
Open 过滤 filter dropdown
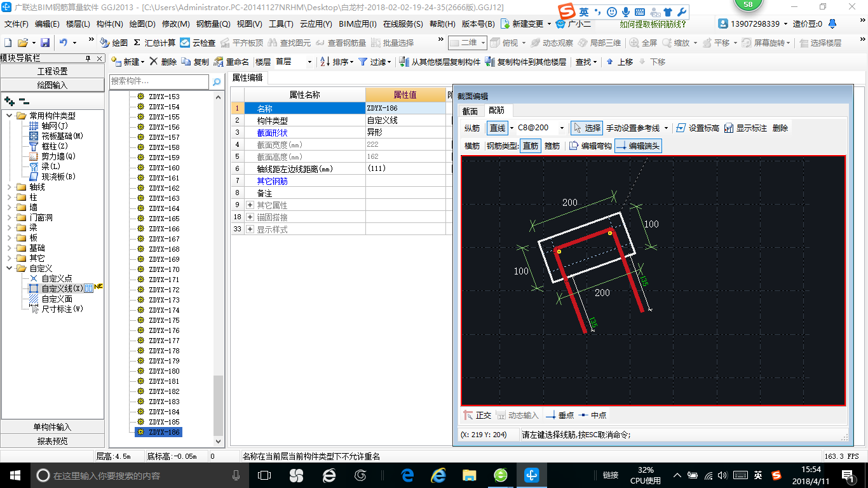pos(390,62)
